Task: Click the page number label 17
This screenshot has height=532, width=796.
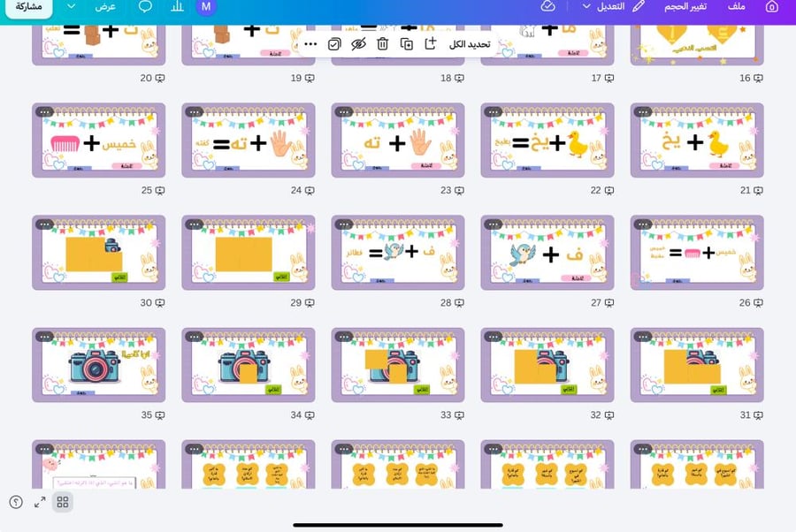Action: [x=596, y=78]
